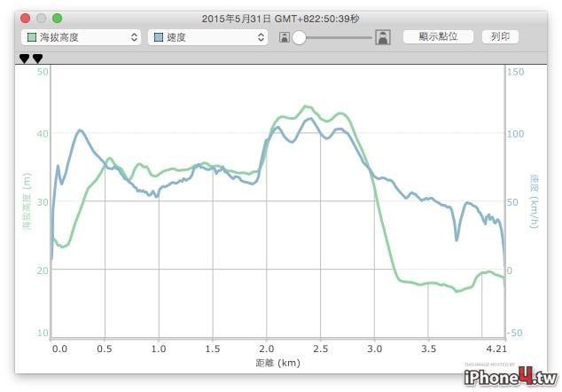562x392 pixels.
Task: Select the second black triangle range marker
Action: pyautogui.click(x=37, y=59)
